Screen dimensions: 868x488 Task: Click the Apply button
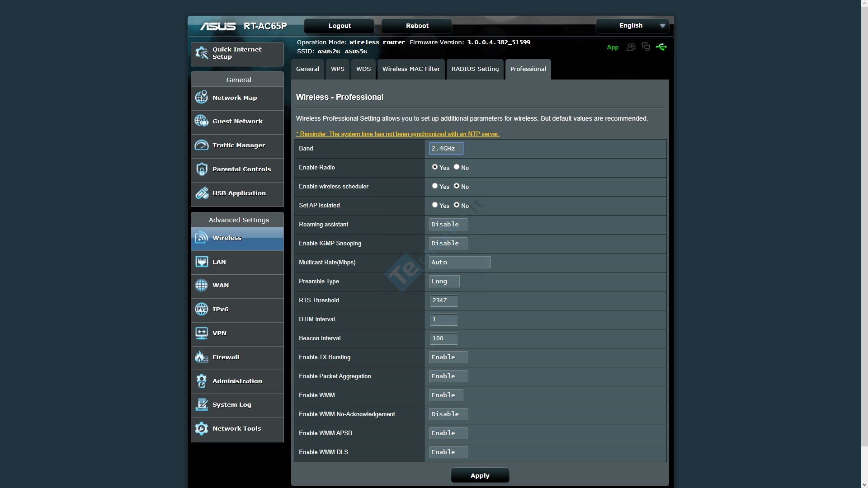click(x=480, y=475)
